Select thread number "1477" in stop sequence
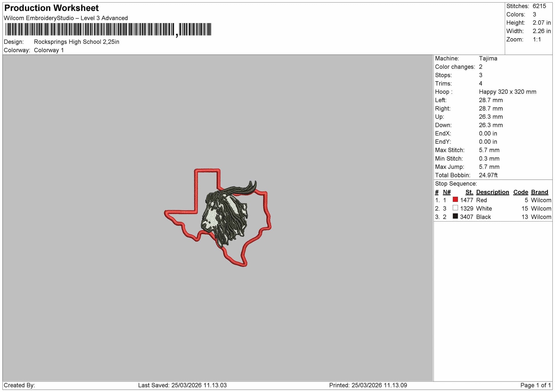 (467, 200)
